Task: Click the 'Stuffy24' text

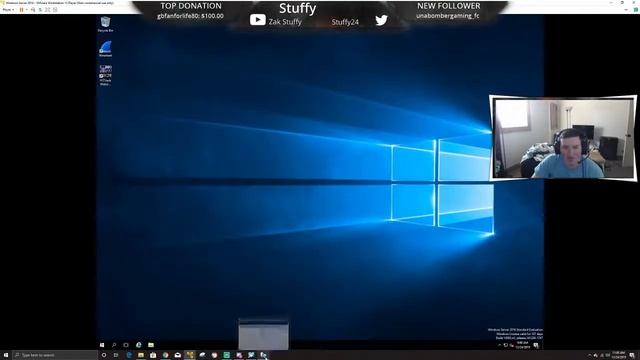Action: 345,22
